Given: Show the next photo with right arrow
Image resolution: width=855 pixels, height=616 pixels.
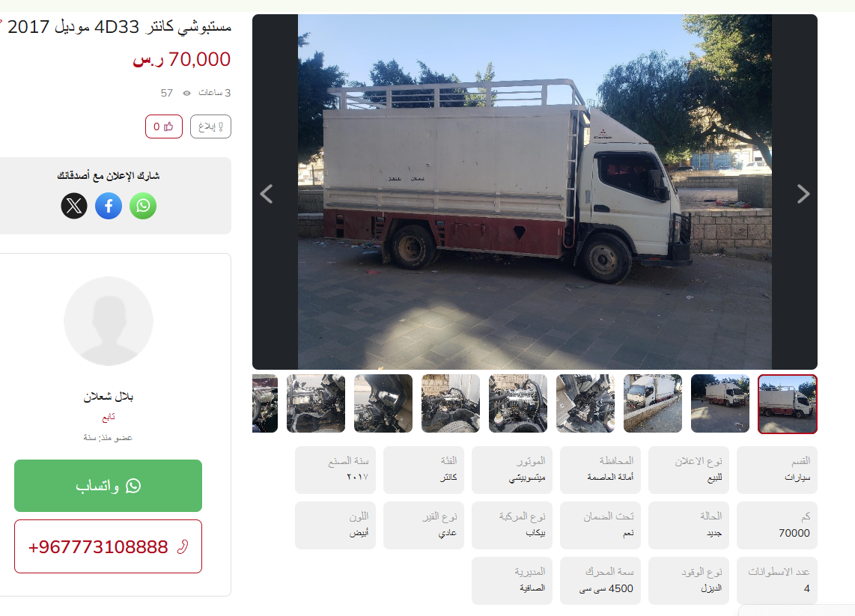Looking at the screenshot, I should tap(803, 194).
